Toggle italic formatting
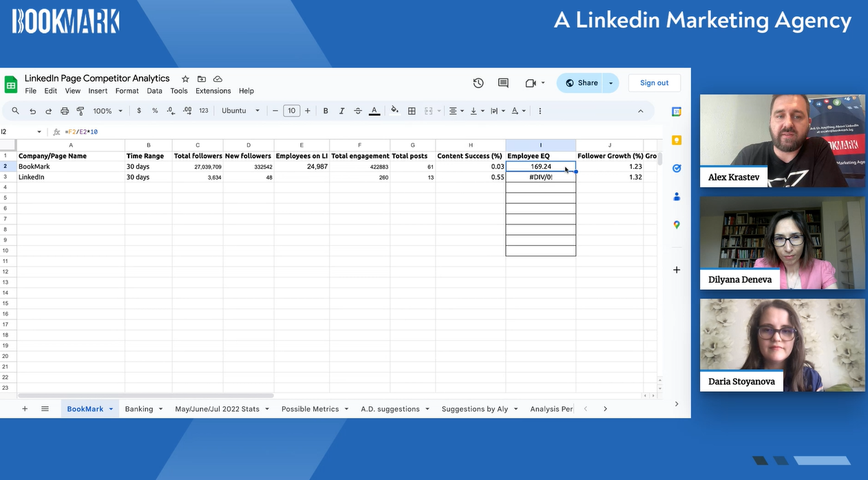Viewport: 868px width, 480px height. coord(341,111)
